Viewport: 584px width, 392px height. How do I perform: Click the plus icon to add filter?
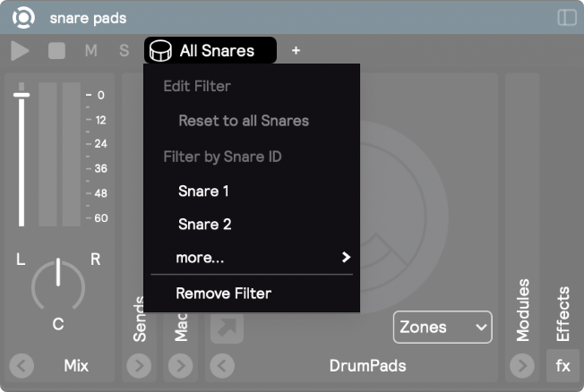296,51
